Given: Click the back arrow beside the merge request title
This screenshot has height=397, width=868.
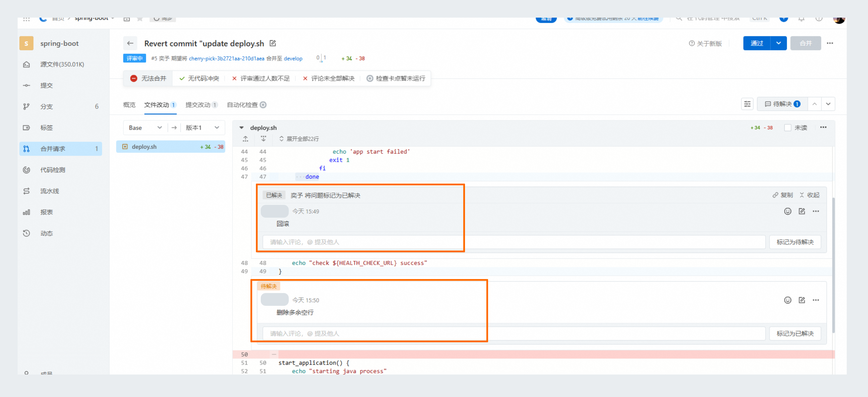Looking at the screenshot, I should [130, 43].
